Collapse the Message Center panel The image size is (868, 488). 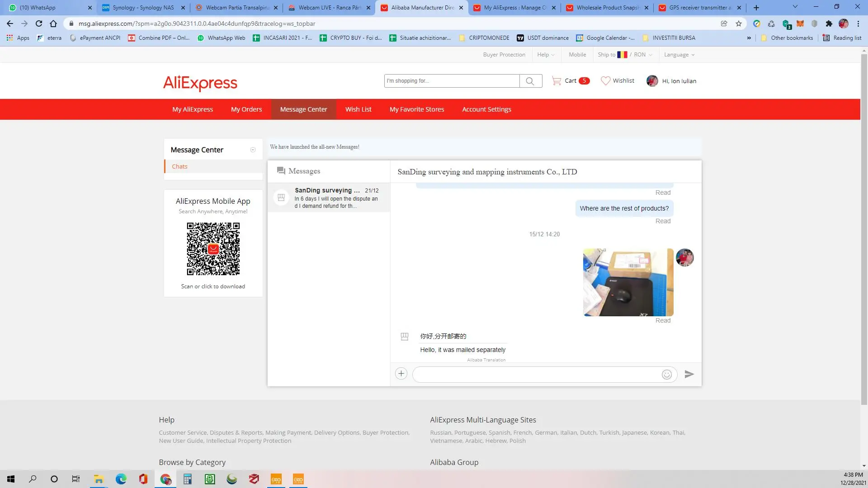(253, 150)
